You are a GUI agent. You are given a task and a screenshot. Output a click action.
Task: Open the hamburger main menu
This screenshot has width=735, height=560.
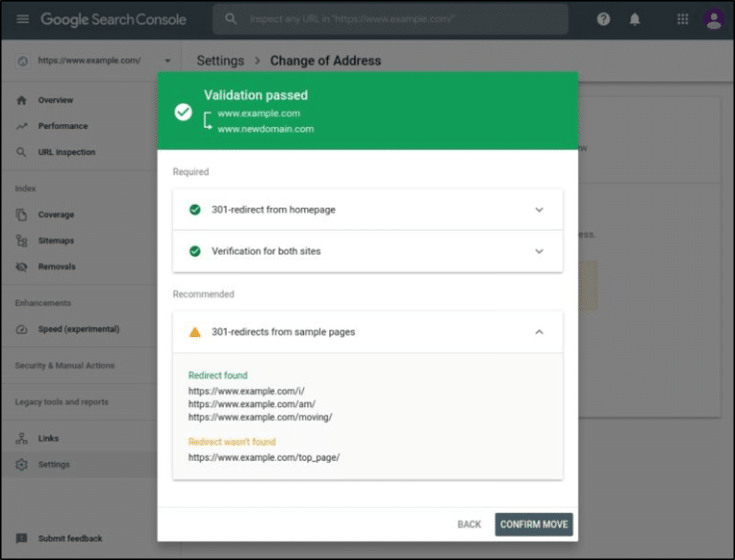23,20
